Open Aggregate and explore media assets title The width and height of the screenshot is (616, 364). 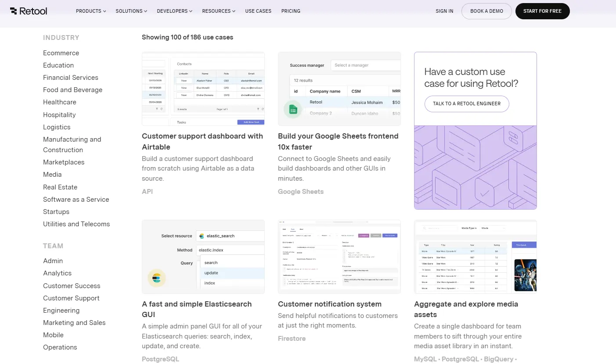pyautogui.click(x=466, y=309)
